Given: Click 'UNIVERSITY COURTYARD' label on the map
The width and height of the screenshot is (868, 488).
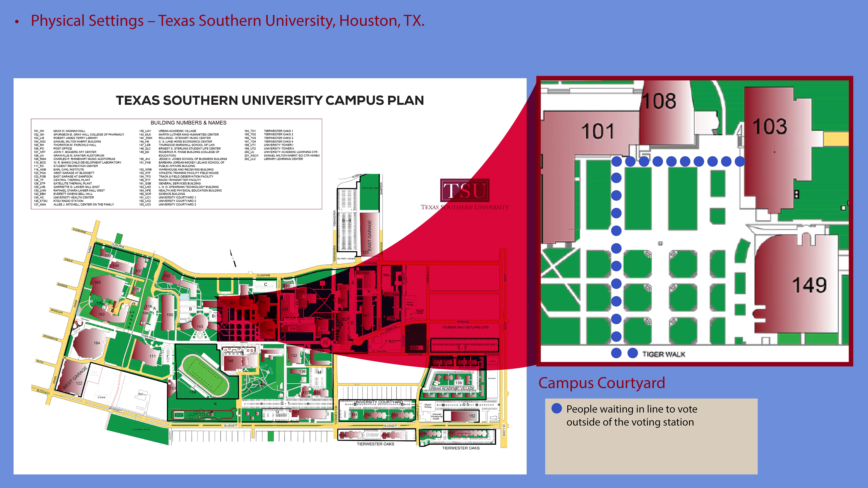Looking at the screenshot, I should (x=378, y=402).
